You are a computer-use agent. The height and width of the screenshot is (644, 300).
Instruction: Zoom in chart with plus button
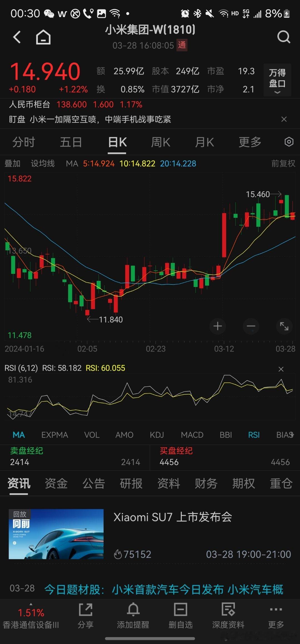pos(217,326)
